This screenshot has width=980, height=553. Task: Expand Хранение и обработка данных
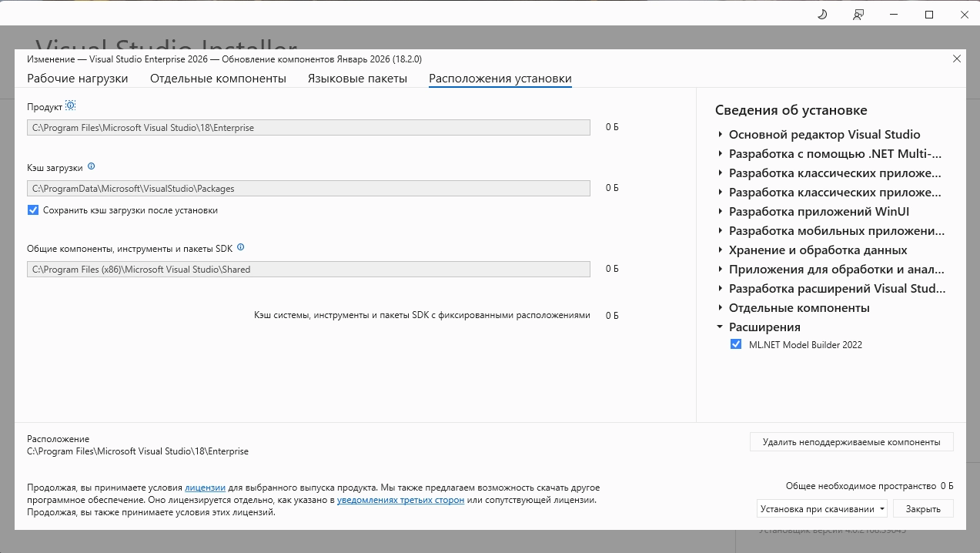click(x=721, y=250)
